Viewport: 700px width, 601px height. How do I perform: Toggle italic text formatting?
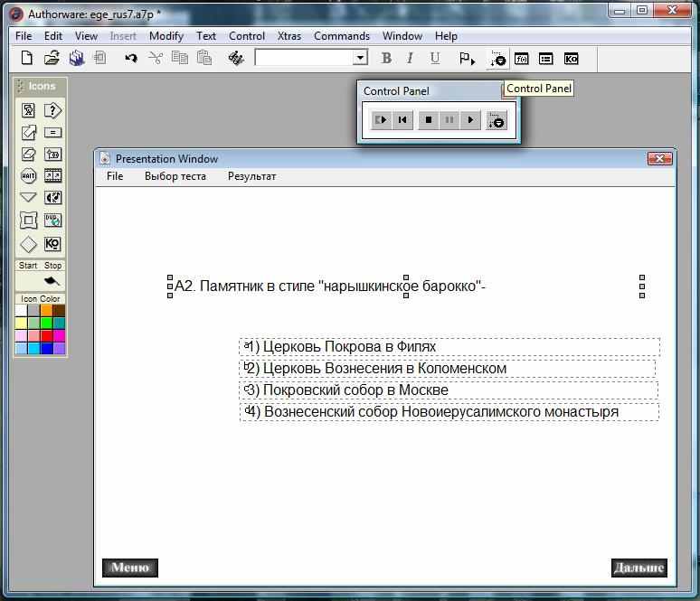410,59
